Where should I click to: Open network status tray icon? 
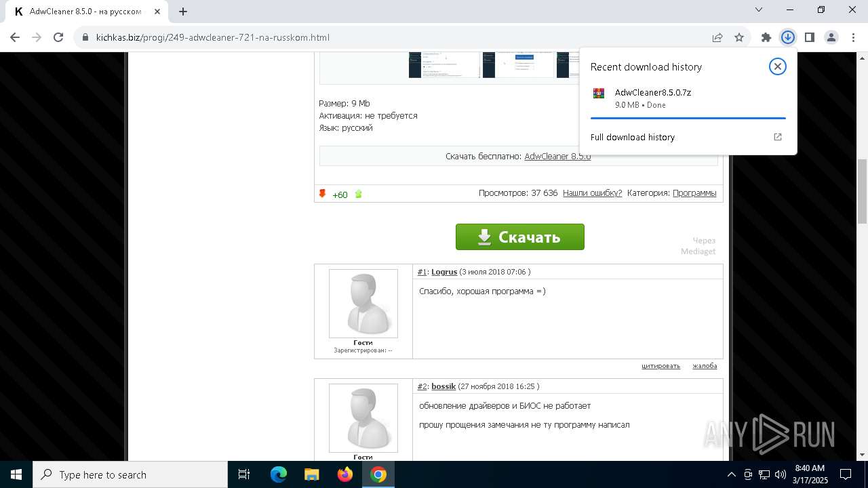(764, 474)
